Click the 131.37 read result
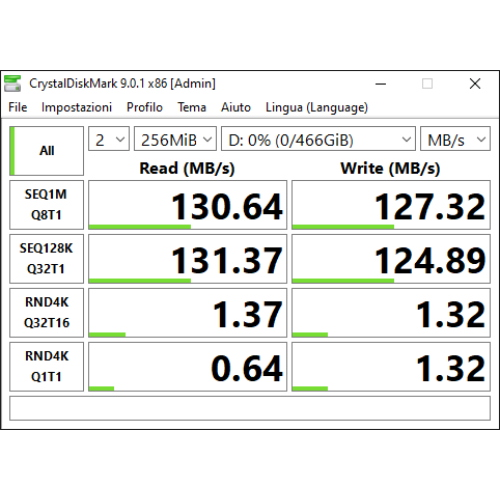This screenshot has height=500, width=500. [x=187, y=259]
